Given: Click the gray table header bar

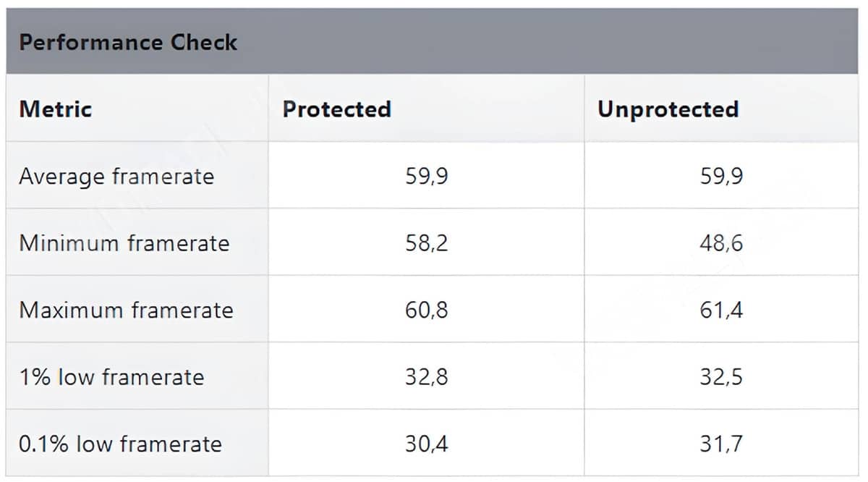Looking at the screenshot, I should click(432, 41).
